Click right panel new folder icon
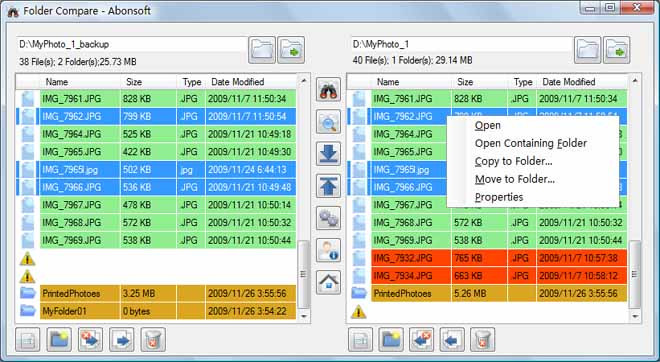This screenshot has width=660, height=362. [x=391, y=340]
